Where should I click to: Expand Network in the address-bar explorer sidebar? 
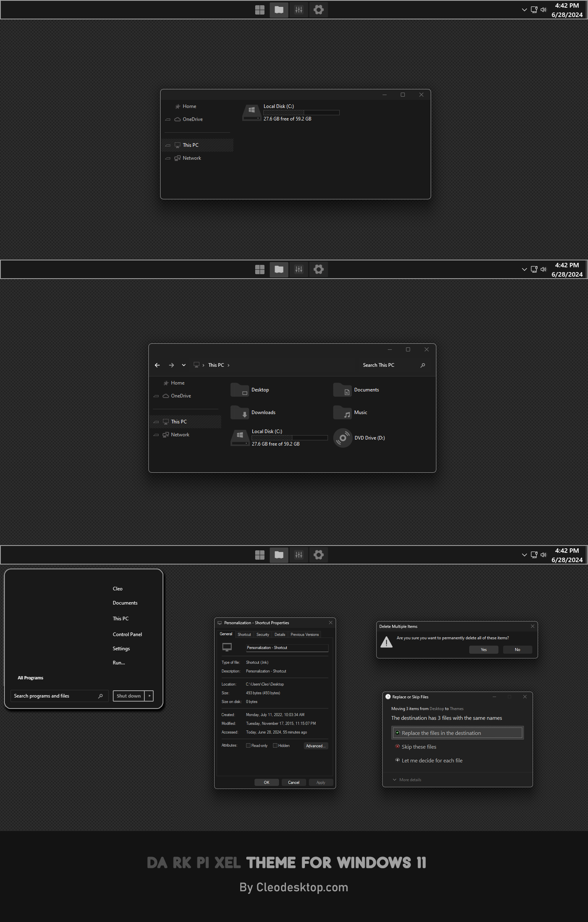pos(156,435)
